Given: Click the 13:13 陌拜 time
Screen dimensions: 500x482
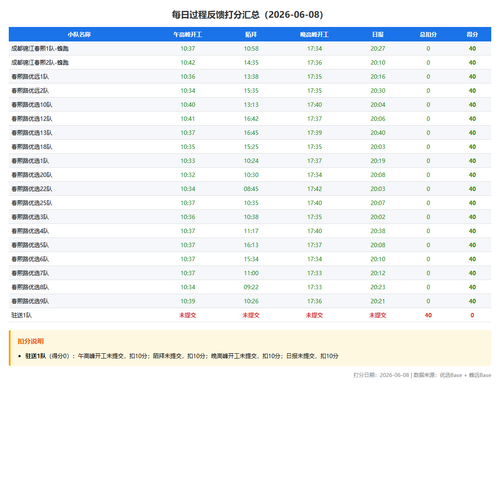Looking at the screenshot, I should (251, 105).
